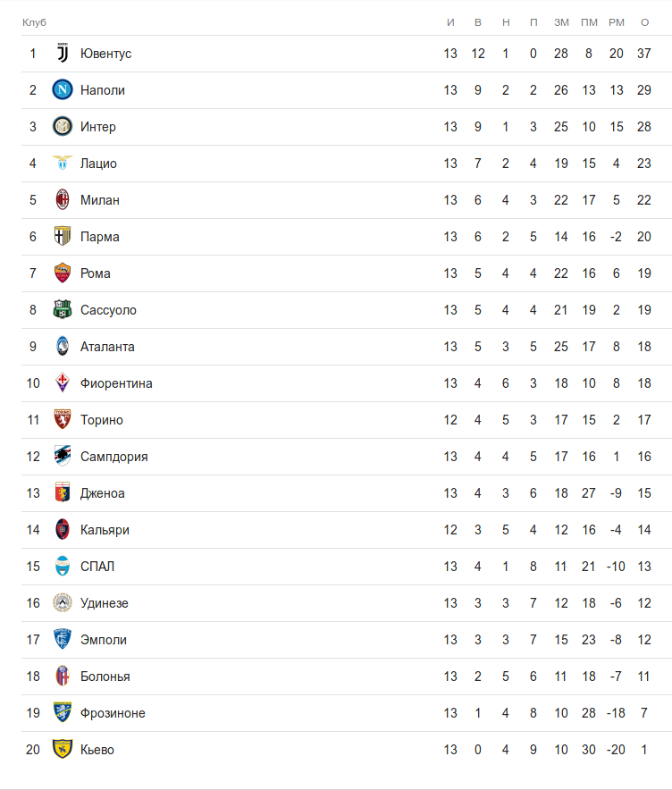Open the Аталанта team link
This screenshot has height=790, width=672.
click(107, 347)
